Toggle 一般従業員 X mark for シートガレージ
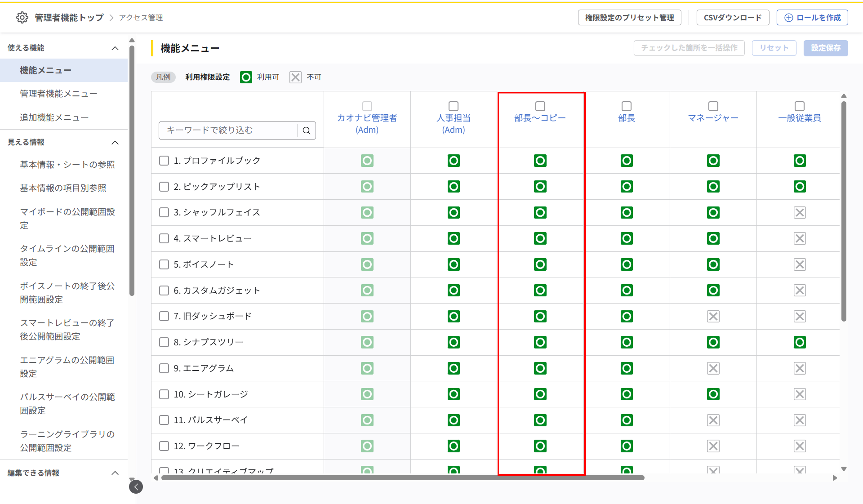The image size is (863, 504). click(800, 394)
